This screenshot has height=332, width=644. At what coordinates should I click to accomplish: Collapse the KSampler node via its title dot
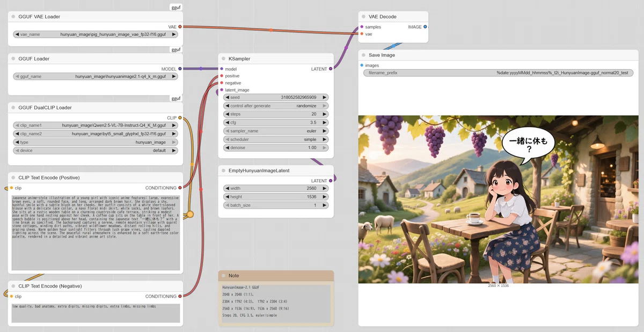pyautogui.click(x=224, y=59)
